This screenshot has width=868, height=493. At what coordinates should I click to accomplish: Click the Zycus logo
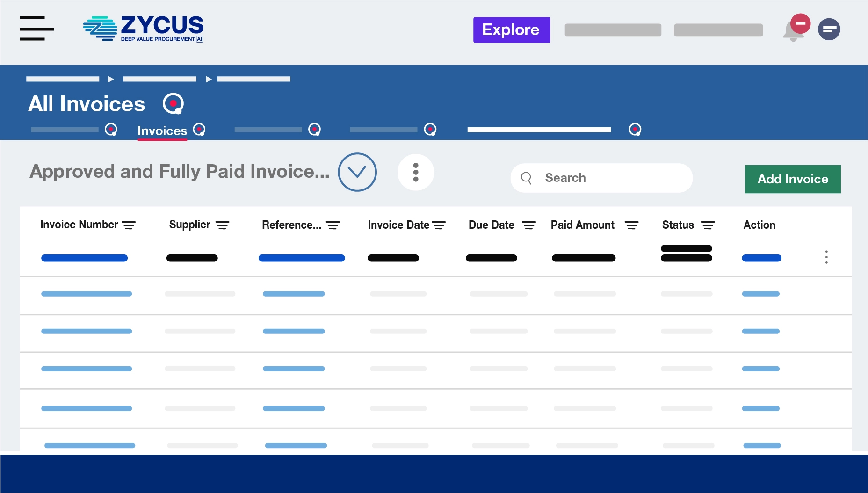click(x=143, y=29)
